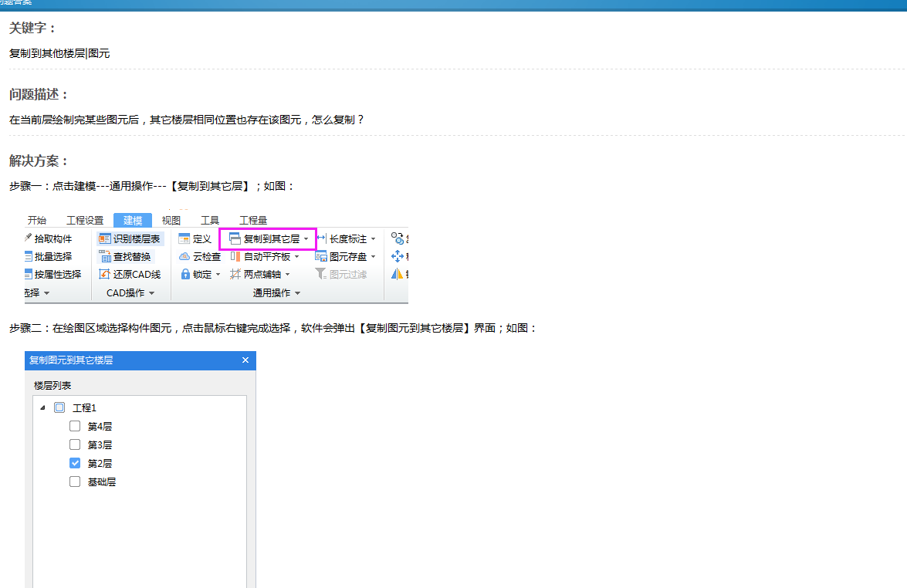Run the 云检查 cloud check icon
The width and height of the screenshot is (907, 588).
click(184, 256)
